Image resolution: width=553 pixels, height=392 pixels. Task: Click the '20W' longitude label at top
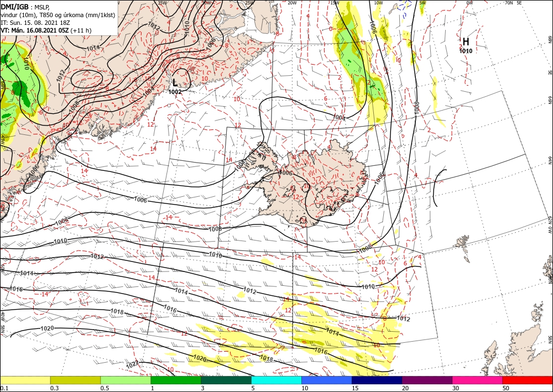pos(291,3)
